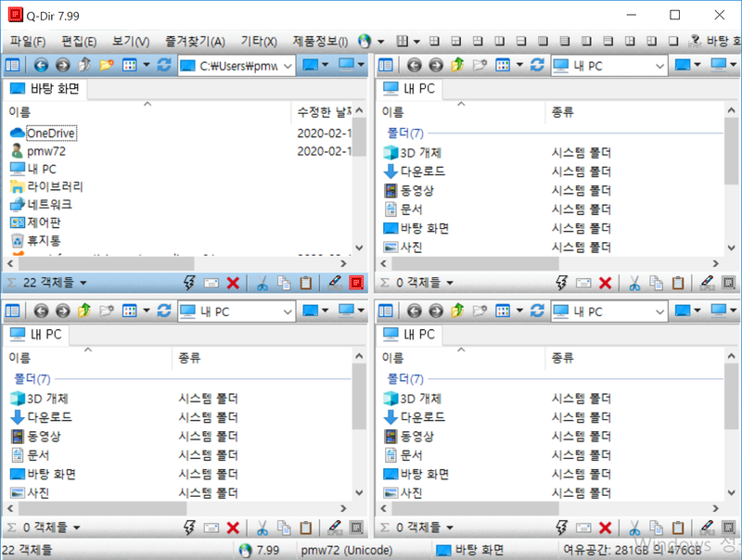Go back in the top-left pane

click(x=41, y=65)
